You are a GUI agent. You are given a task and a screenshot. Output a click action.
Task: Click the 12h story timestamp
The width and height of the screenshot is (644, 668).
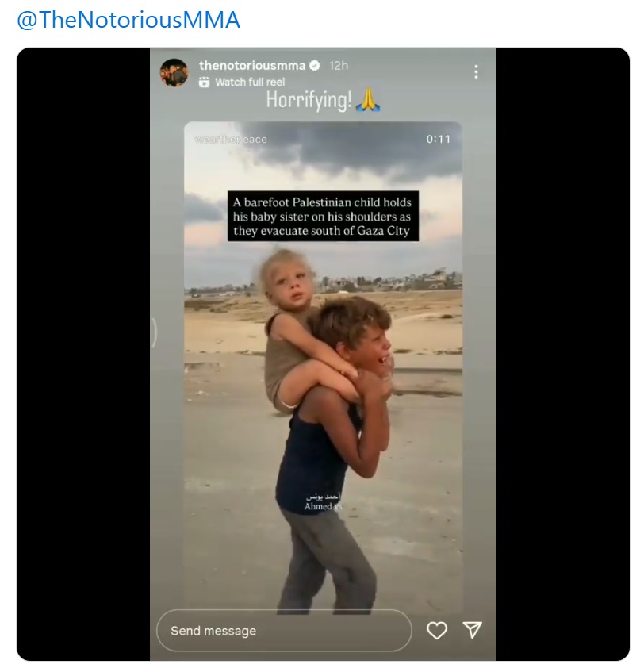click(339, 66)
